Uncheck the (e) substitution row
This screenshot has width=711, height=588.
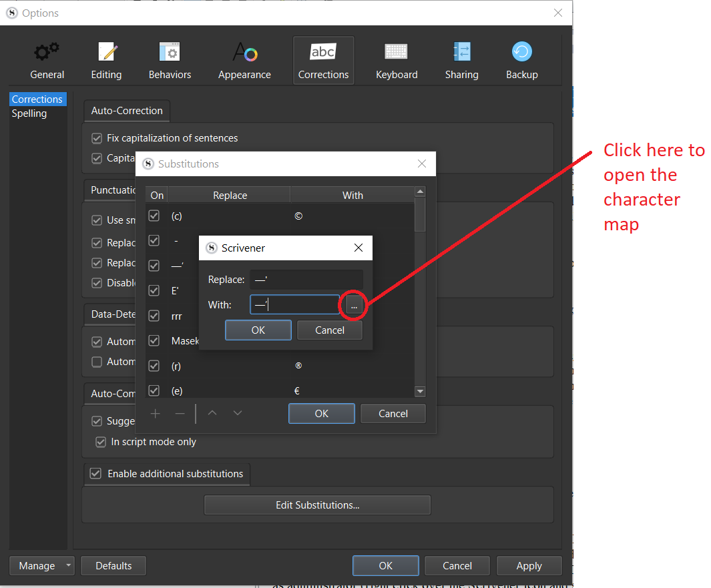click(x=154, y=390)
